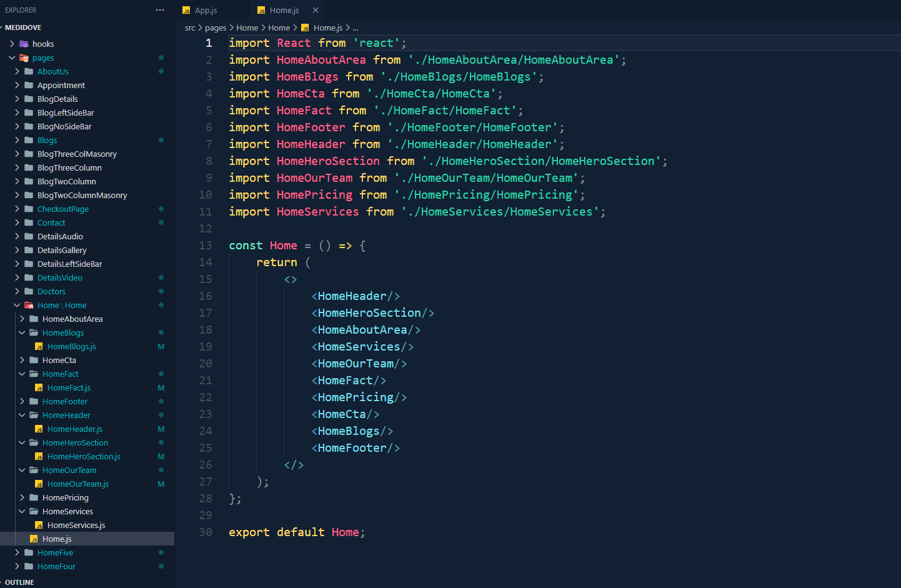Click 'src' in the breadcrumb
Screen dimensions: 901x588
[x=190, y=27]
